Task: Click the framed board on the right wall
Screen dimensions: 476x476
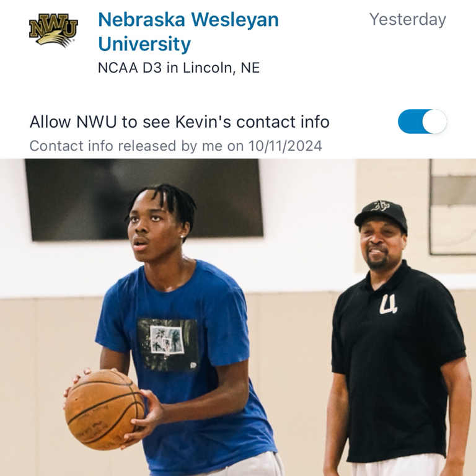Action: (452, 206)
